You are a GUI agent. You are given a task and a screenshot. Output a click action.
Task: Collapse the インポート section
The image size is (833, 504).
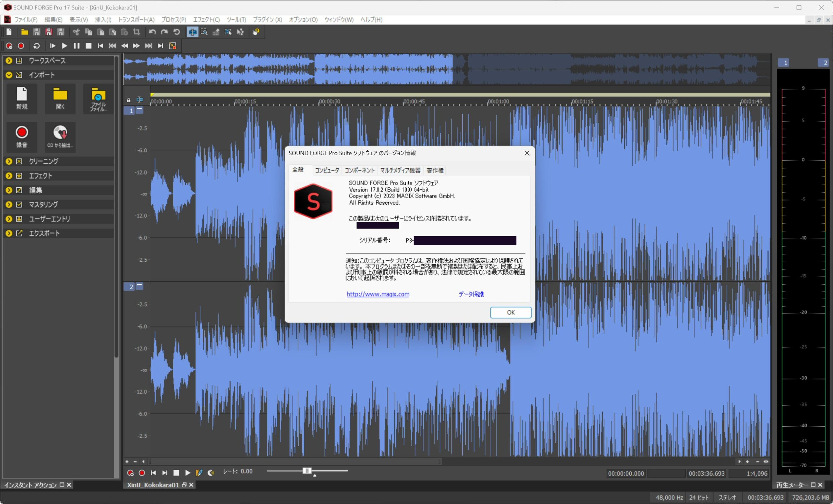pyautogui.click(x=9, y=75)
